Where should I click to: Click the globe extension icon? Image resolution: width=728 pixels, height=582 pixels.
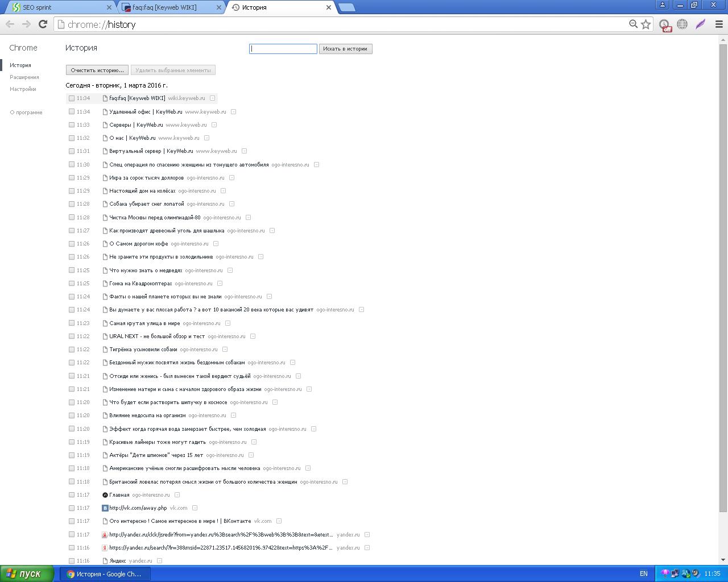click(x=682, y=24)
